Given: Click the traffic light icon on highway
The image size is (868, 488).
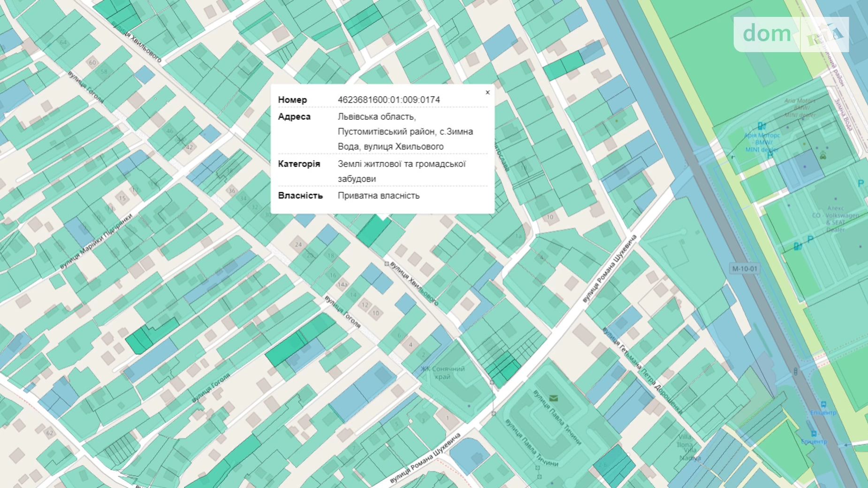Looking at the screenshot, I should click(x=795, y=372).
